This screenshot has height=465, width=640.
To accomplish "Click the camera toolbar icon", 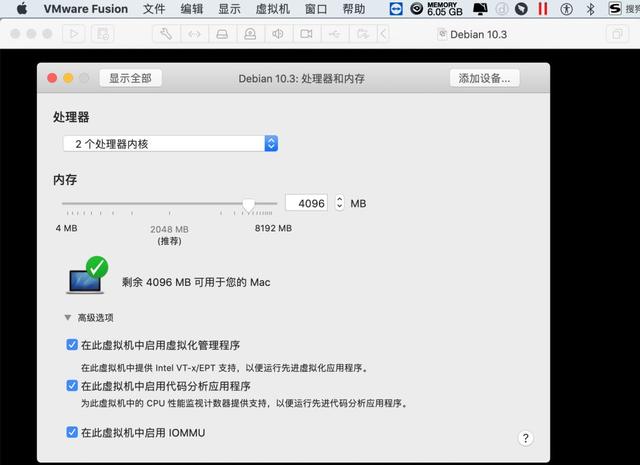I will pyautogui.click(x=307, y=34).
